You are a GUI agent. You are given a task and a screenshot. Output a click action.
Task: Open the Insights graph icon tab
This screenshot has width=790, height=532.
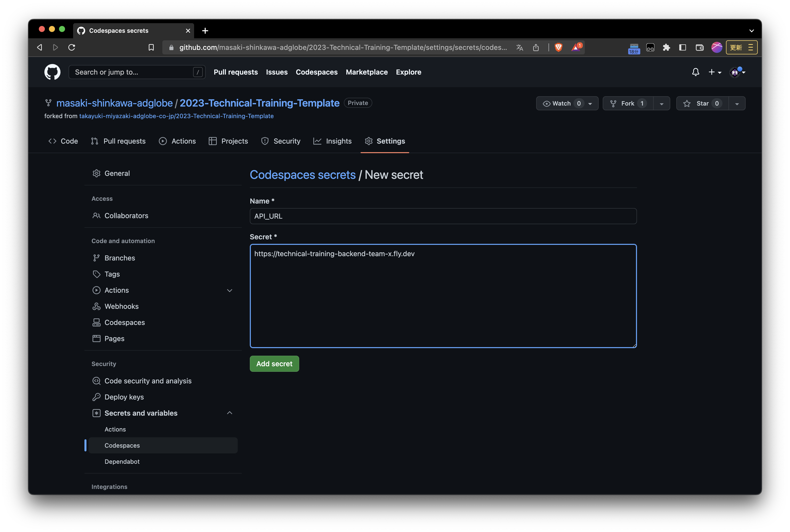317,141
